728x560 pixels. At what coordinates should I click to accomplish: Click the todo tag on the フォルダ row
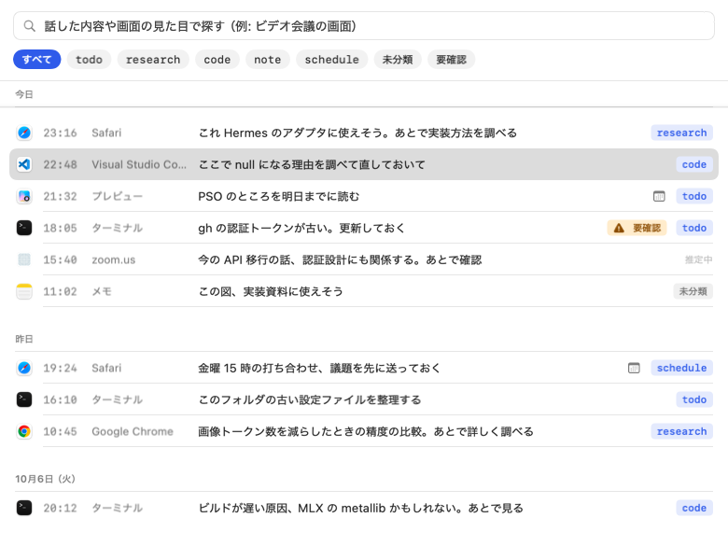point(694,399)
